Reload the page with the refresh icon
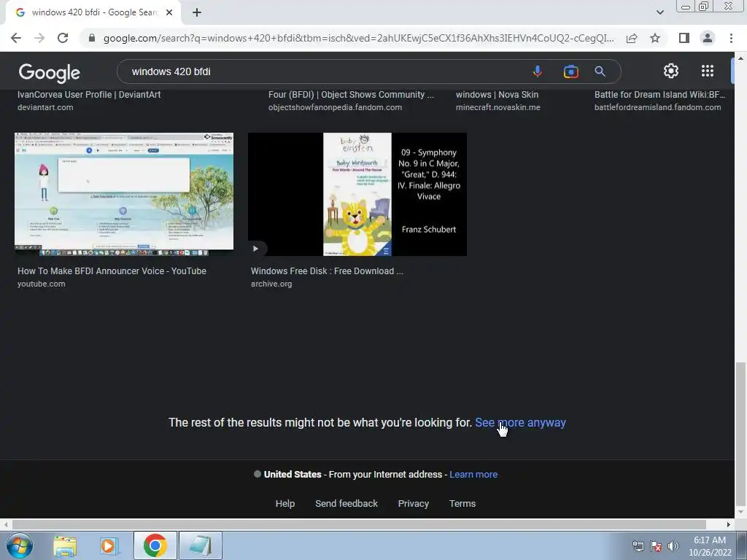 pyautogui.click(x=63, y=38)
